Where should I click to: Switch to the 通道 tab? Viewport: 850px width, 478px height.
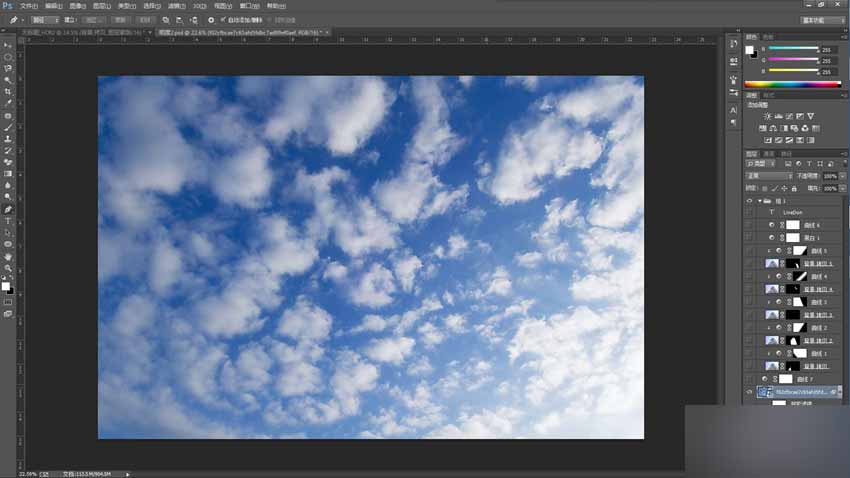769,154
